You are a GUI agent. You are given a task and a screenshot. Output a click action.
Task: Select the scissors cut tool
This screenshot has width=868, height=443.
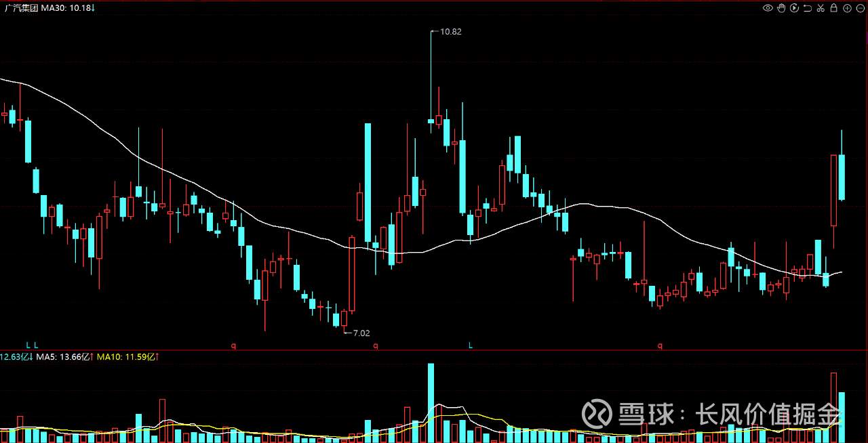point(821,8)
